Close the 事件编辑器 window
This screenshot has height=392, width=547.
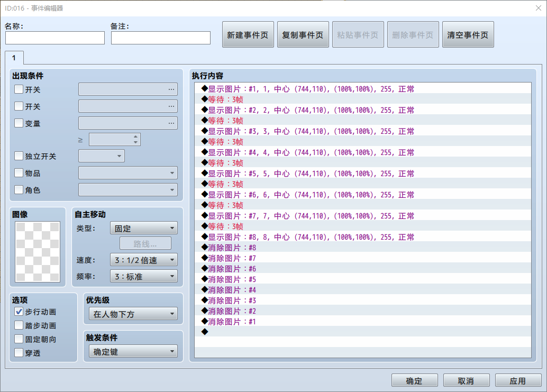[539, 8]
